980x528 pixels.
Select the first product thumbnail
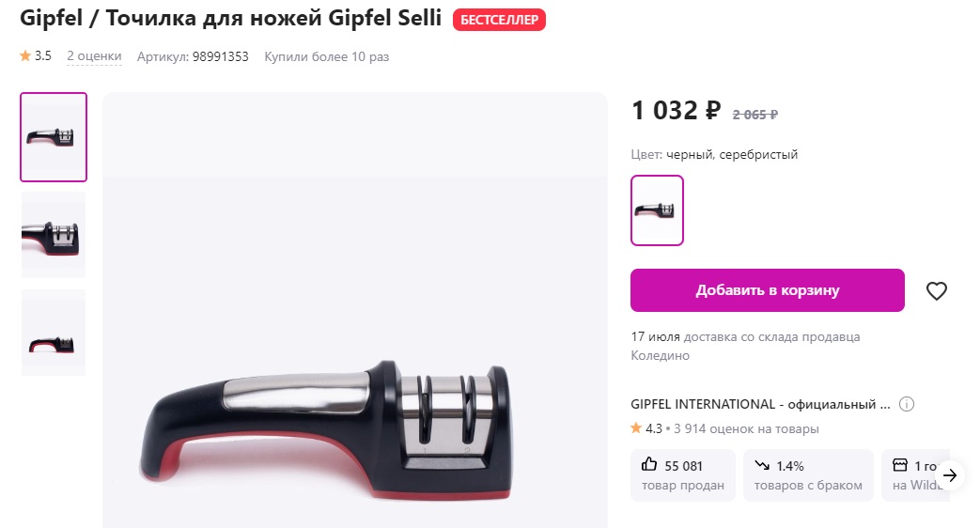[x=54, y=137]
